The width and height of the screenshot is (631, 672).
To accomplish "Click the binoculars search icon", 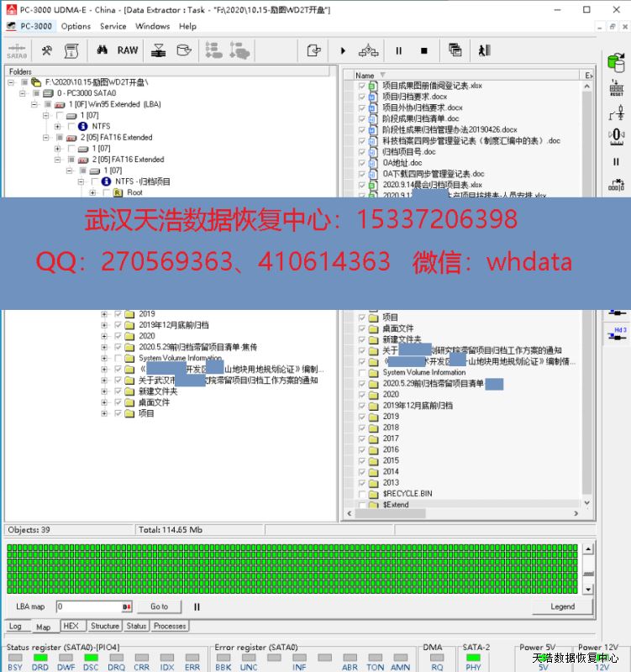I will tap(102, 50).
